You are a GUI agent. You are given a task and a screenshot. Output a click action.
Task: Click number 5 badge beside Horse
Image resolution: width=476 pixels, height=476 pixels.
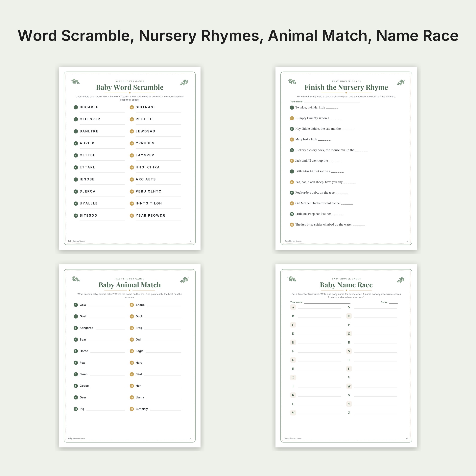click(76, 351)
